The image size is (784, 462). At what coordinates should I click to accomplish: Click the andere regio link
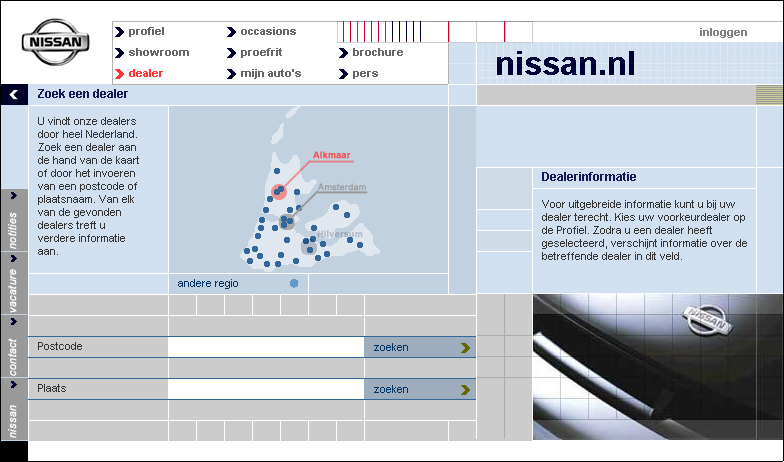[208, 284]
